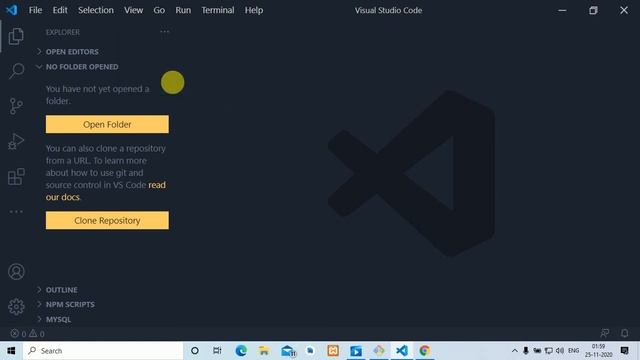Open the Run and Debug view icon
The image size is (640, 360).
pos(16,142)
